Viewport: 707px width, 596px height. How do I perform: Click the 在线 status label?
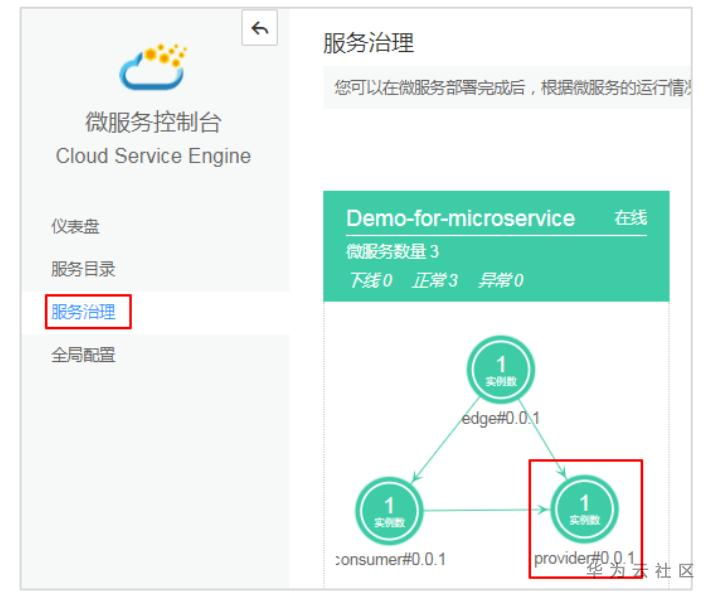click(630, 218)
